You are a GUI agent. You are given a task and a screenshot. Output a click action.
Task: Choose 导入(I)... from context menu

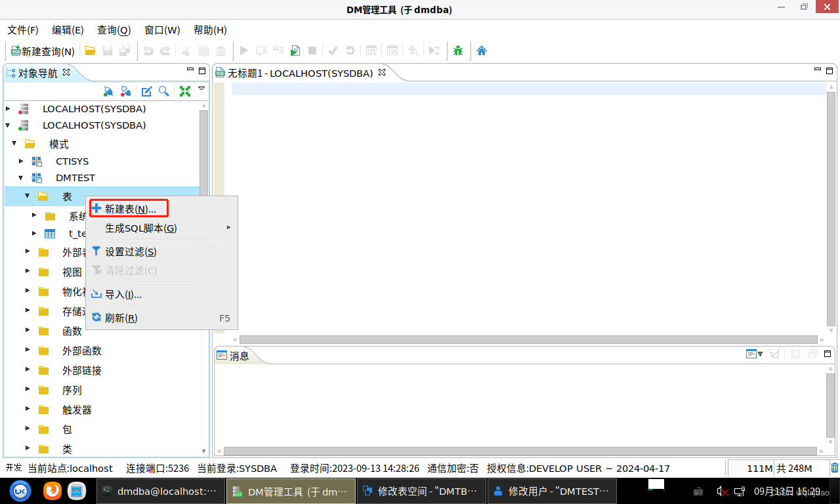click(161, 295)
